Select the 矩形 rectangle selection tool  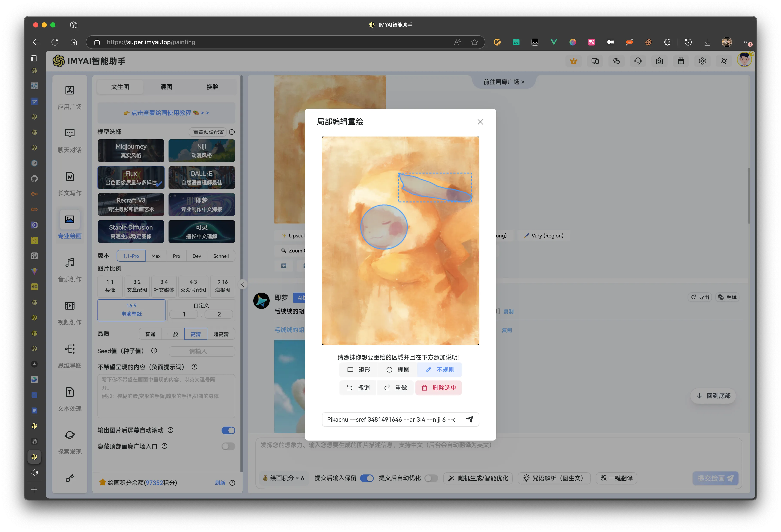(x=359, y=370)
